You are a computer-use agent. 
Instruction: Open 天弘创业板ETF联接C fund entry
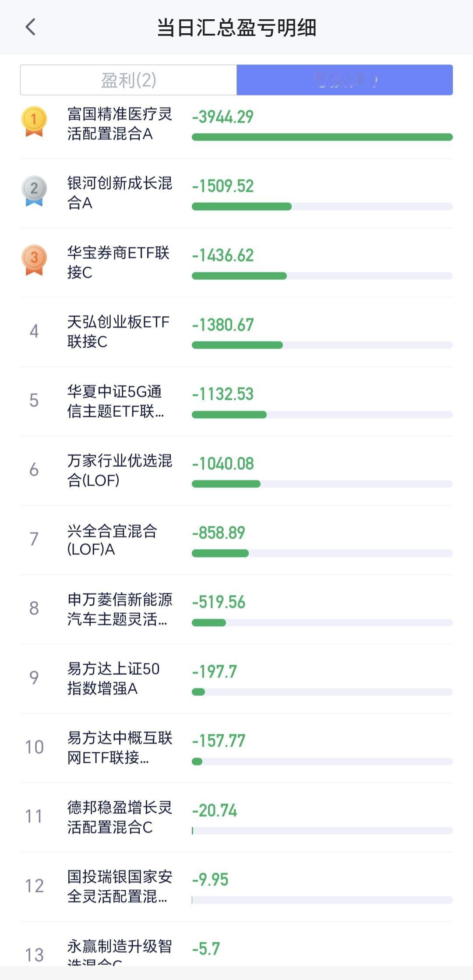pyautogui.click(x=118, y=331)
